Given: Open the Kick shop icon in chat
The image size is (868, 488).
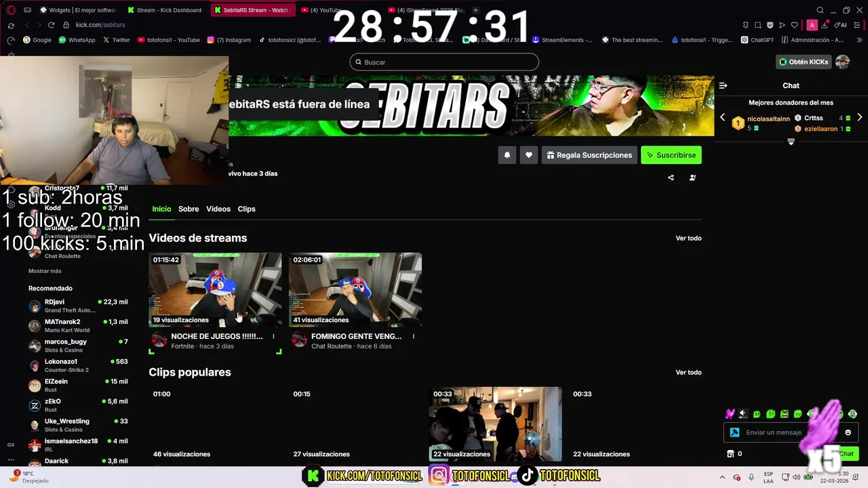Looking at the screenshot, I should 730,454.
